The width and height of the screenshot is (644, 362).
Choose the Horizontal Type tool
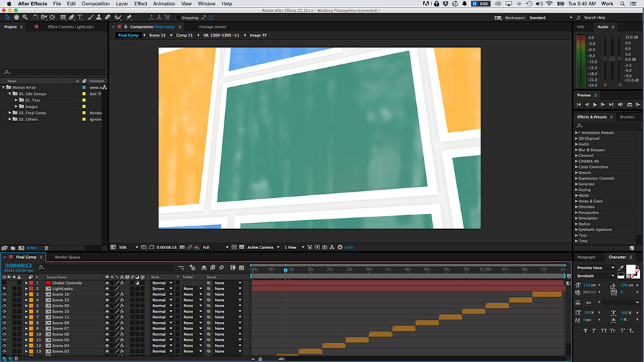pos(81,17)
